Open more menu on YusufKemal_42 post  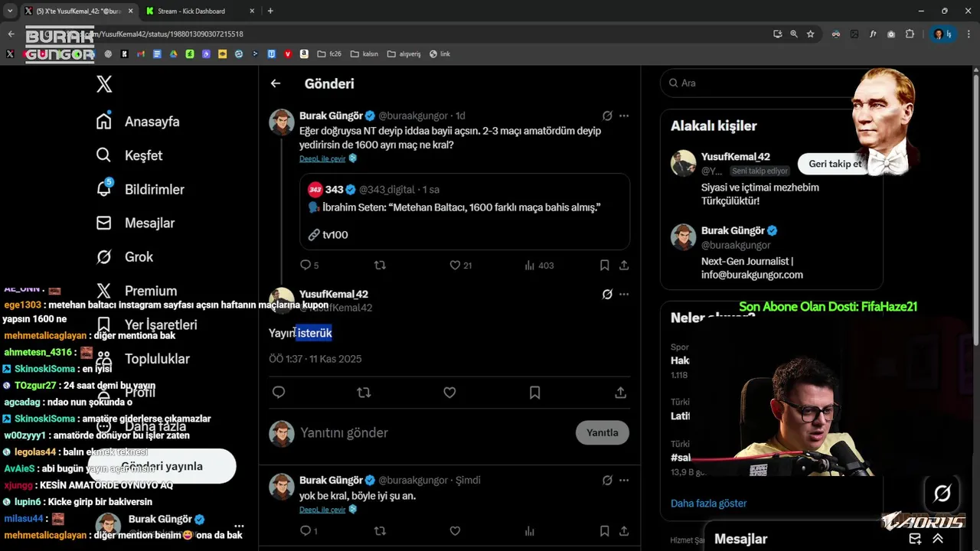[x=624, y=294]
